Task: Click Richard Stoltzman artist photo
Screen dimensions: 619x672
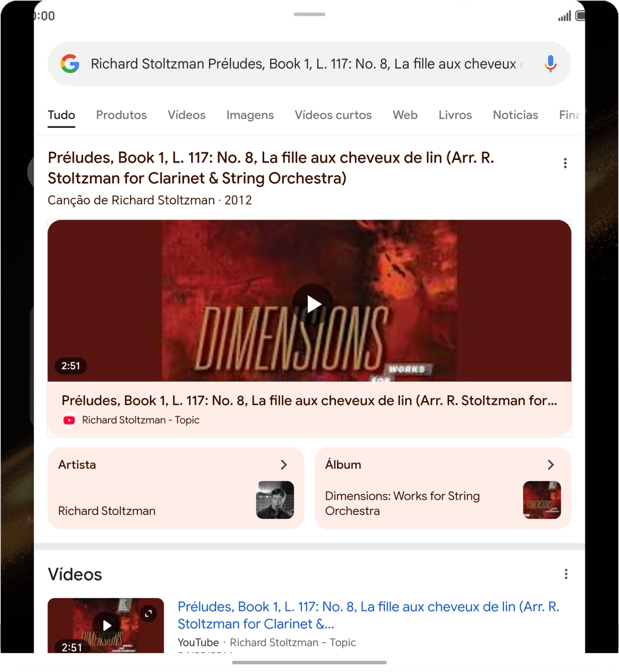Action: coord(275,500)
